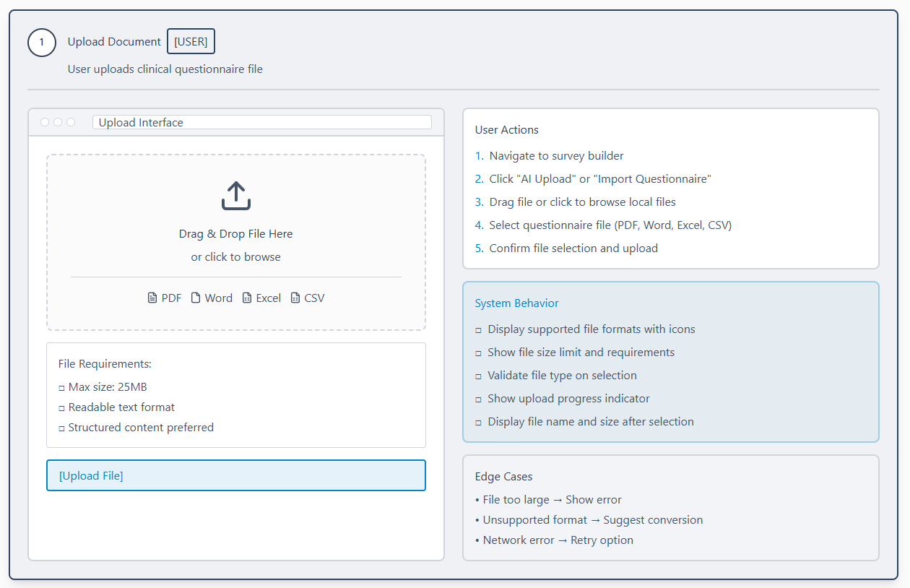The width and height of the screenshot is (910, 588).
Task: Click the "User Actions" heading
Action: [507, 129]
